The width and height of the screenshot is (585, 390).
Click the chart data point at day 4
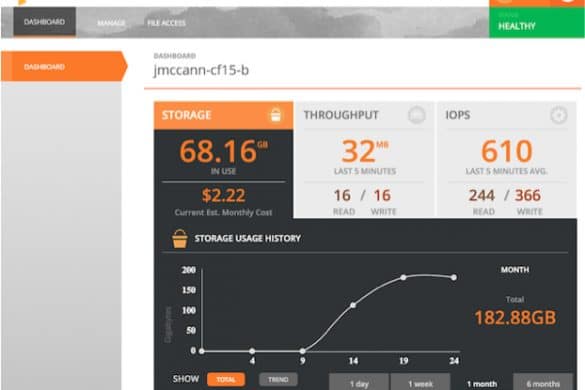[x=252, y=351]
